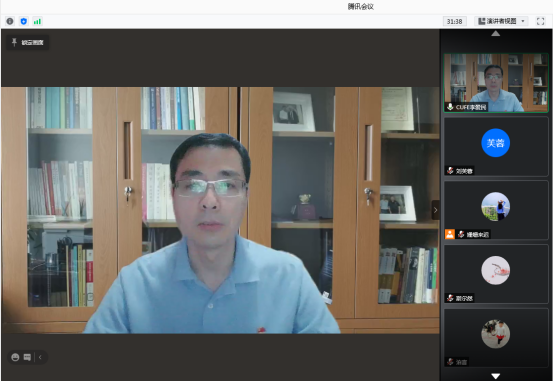Image resolution: width=554 pixels, height=381 pixels.
Task: Click the meeting timer 31:38
Action: [x=454, y=22]
